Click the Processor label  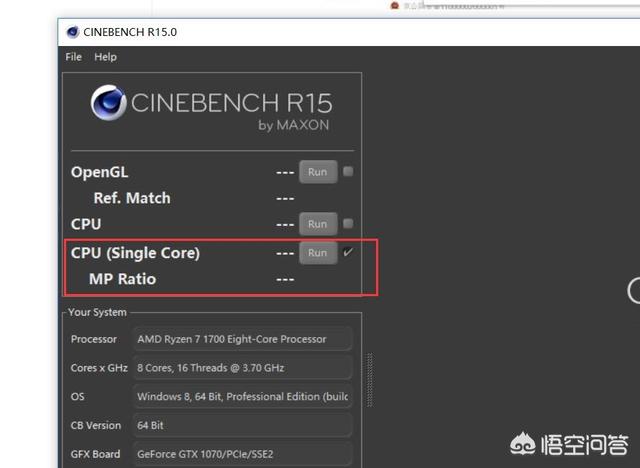tap(93, 339)
